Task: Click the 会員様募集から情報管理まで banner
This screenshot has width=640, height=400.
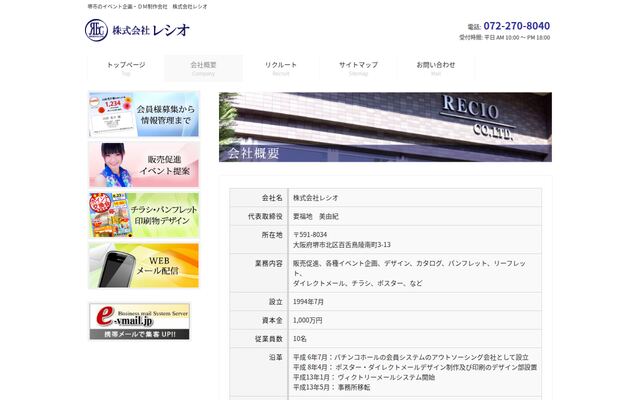Action: (144, 114)
